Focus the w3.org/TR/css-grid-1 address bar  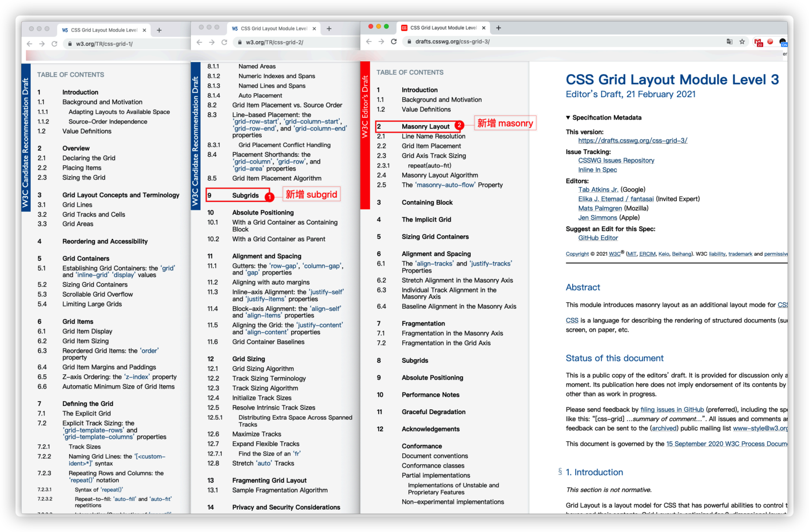tap(127, 44)
